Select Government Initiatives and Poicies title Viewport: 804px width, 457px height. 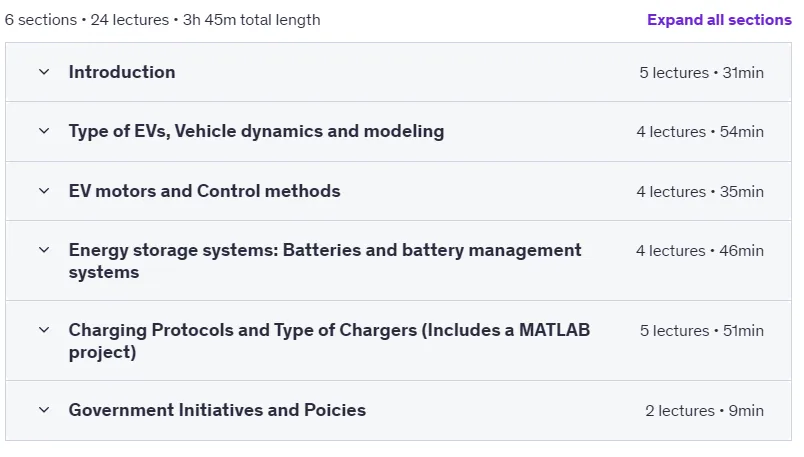pyautogui.click(x=217, y=410)
